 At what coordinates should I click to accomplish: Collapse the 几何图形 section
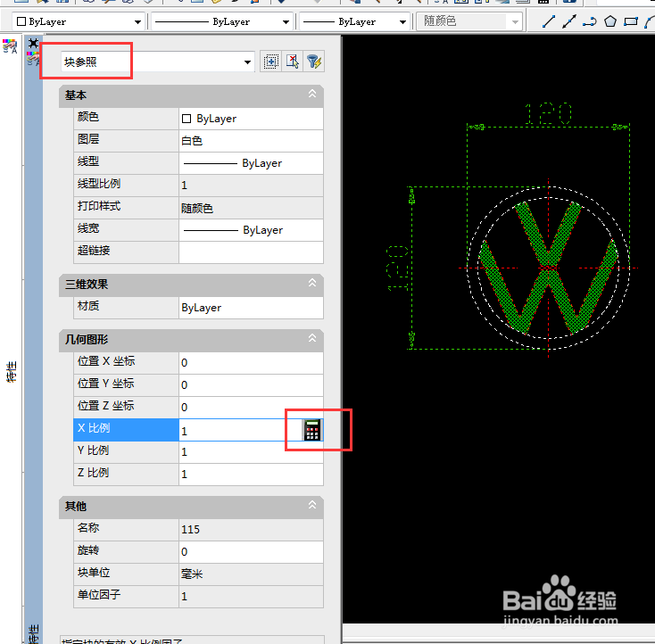(312, 338)
